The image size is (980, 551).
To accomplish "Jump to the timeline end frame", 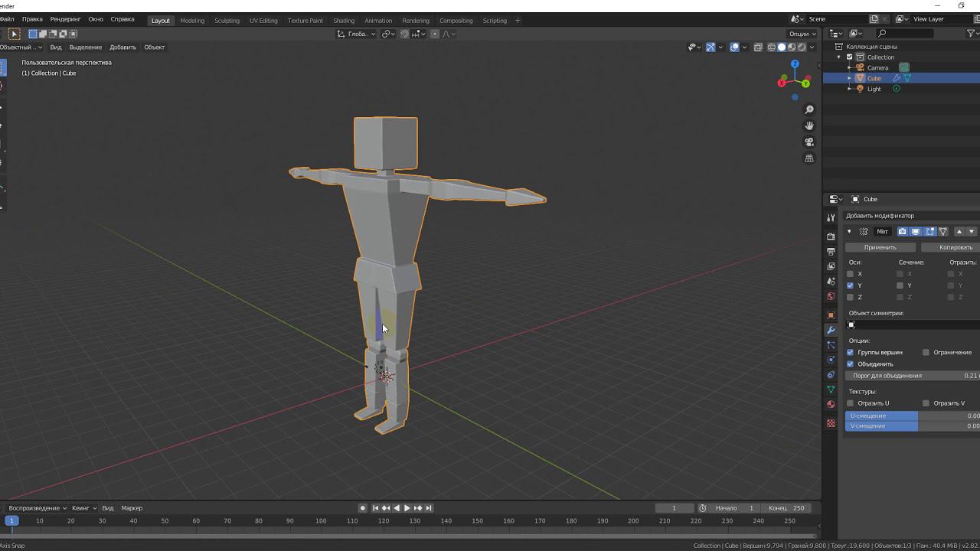I will point(429,508).
